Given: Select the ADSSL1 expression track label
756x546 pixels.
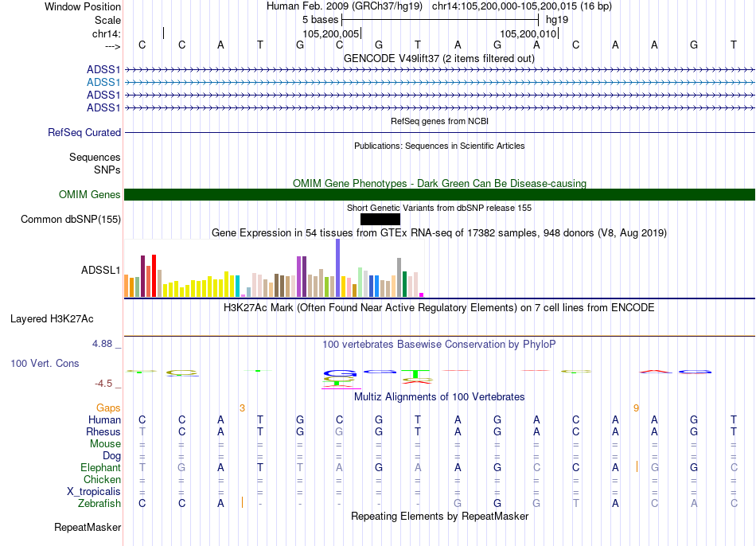Looking at the screenshot, I should (100, 270).
